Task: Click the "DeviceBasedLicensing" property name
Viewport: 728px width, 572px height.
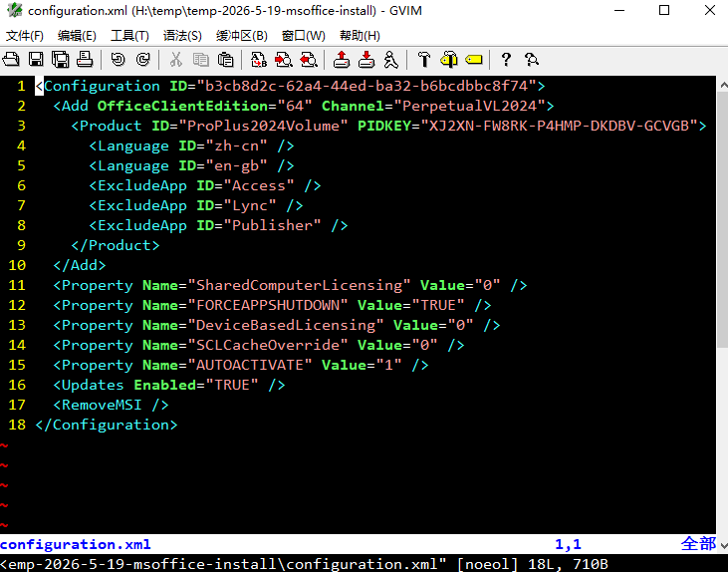Action: [x=286, y=325]
